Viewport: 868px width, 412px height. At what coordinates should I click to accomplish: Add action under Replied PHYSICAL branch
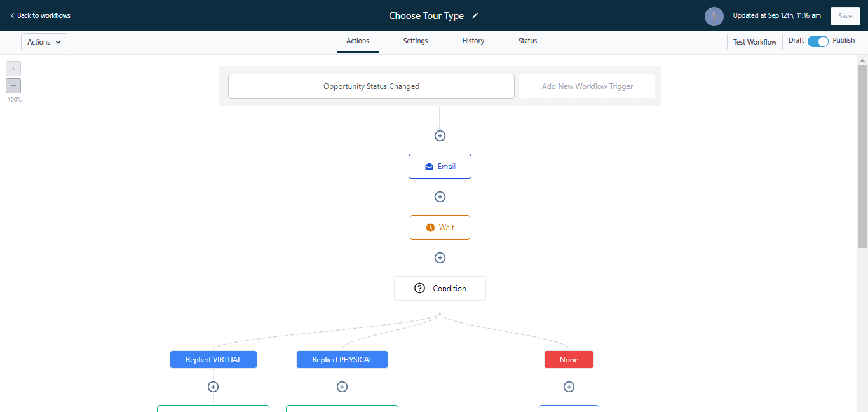pos(342,387)
